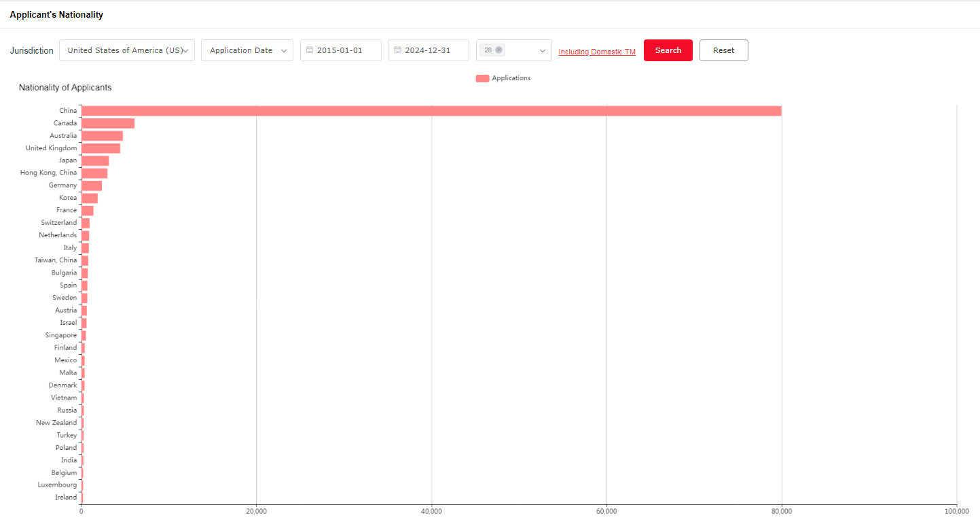Click the Germany bar
This screenshot has width=980, height=522.
coord(92,186)
